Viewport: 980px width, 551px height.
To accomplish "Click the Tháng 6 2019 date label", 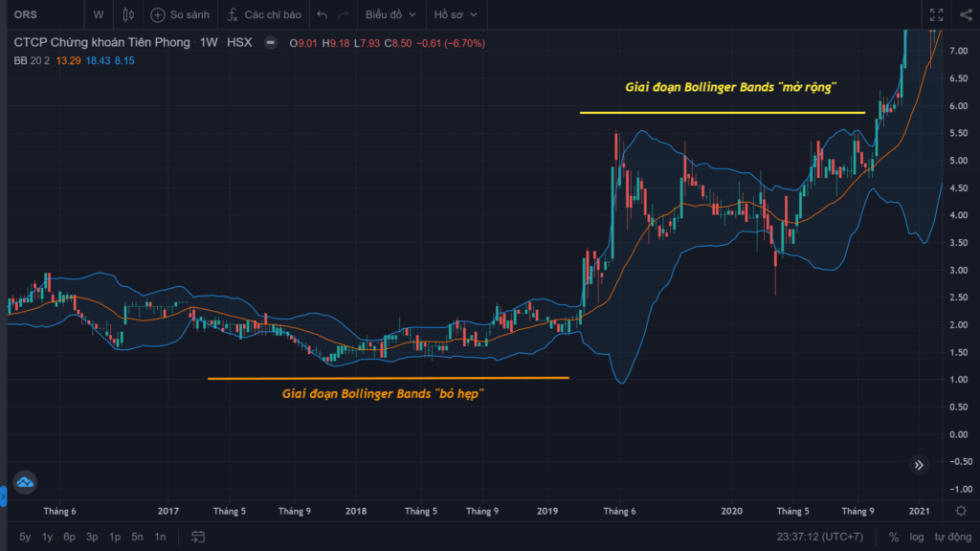I will click(619, 511).
